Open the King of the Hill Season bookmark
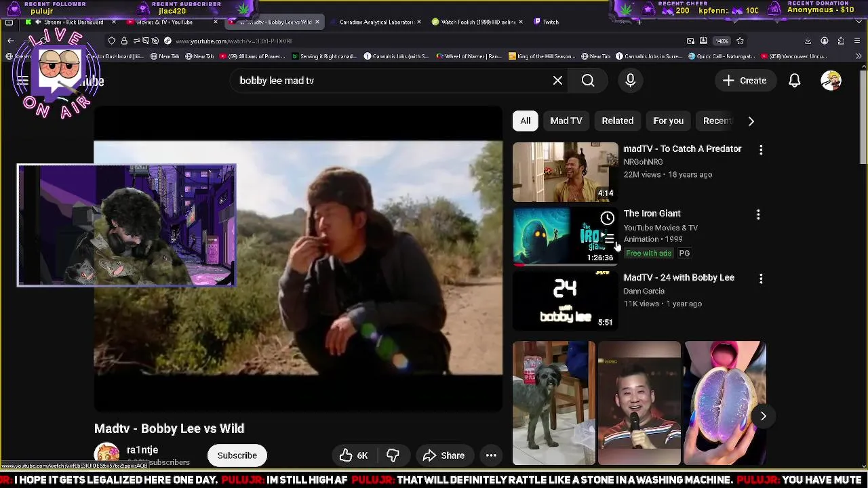 pyautogui.click(x=541, y=56)
